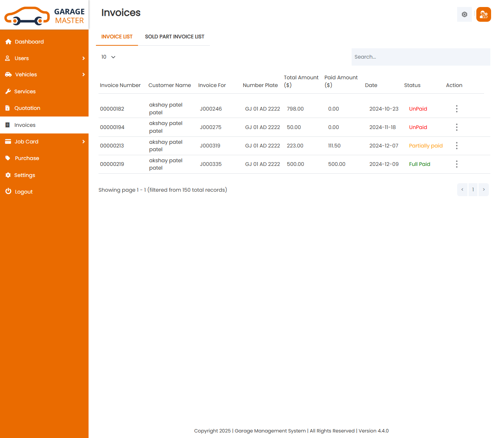The image size is (504, 438).
Task: Open action menu for invoice 00000219
Action: [456, 164]
